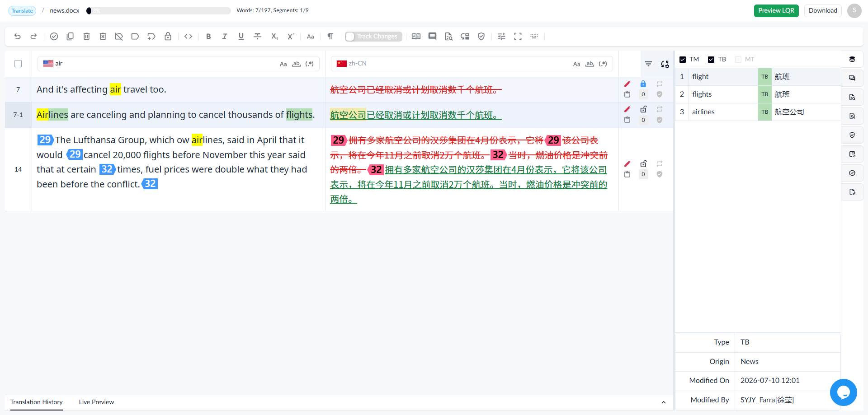The height and width of the screenshot is (415, 868).
Task: Apply underline formatting
Action: coord(241,37)
